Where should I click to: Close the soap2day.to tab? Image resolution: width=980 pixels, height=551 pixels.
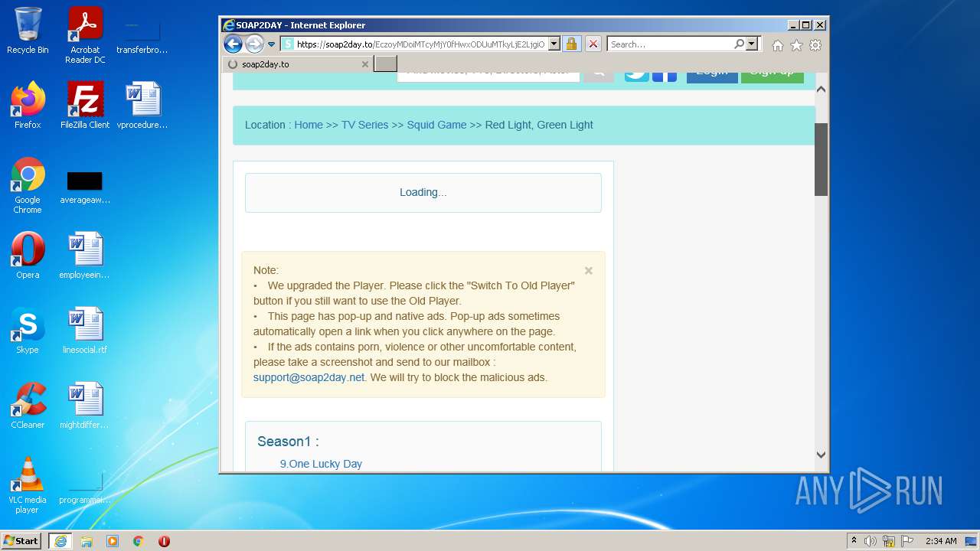[x=365, y=64]
